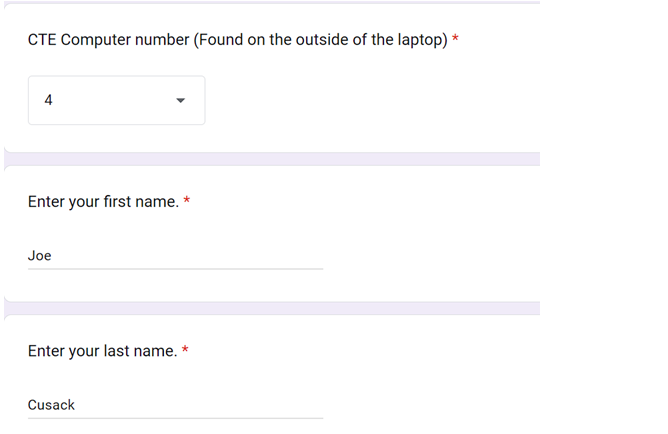Focus the last name input field

pyautogui.click(x=175, y=405)
